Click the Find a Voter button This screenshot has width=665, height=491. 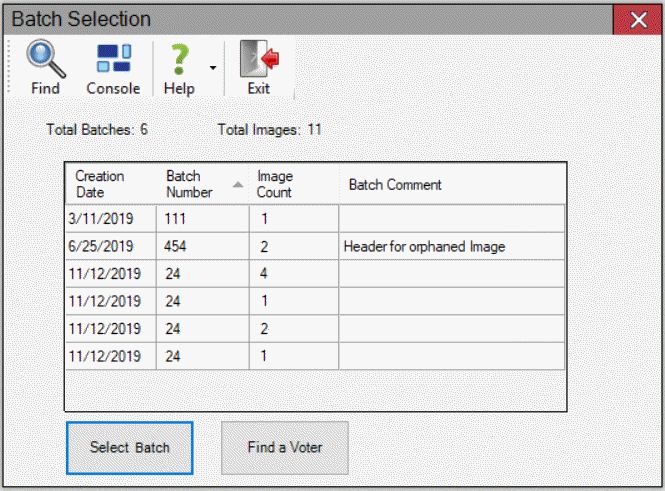coord(285,448)
